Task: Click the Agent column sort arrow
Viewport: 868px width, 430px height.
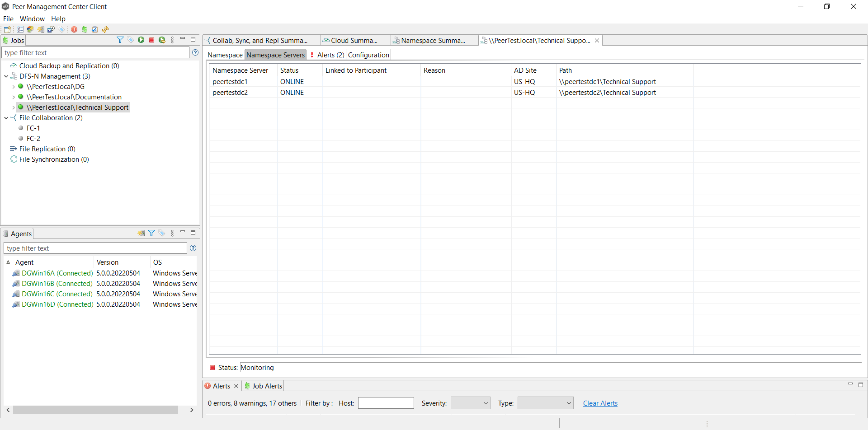Action: click(x=8, y=262)
